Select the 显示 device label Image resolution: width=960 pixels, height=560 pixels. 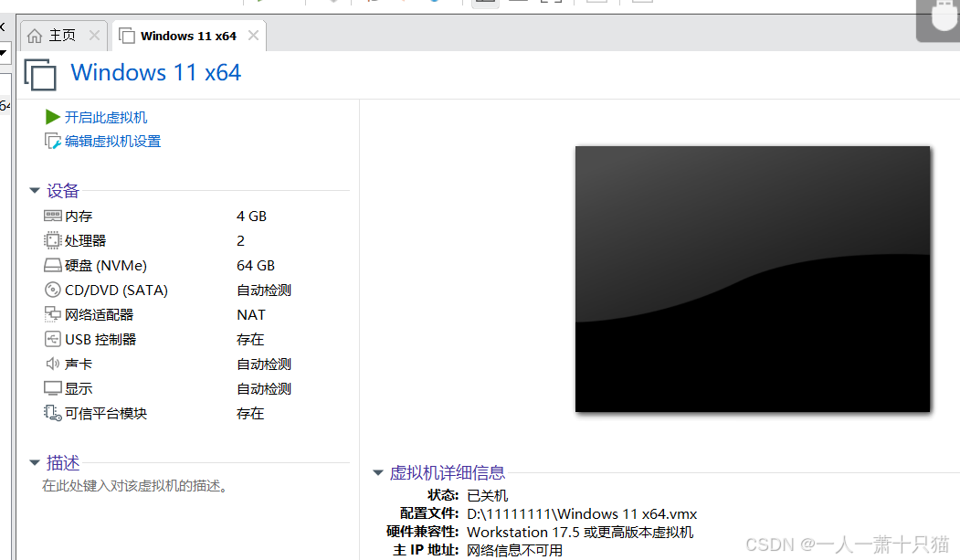[x=79, y=388]
